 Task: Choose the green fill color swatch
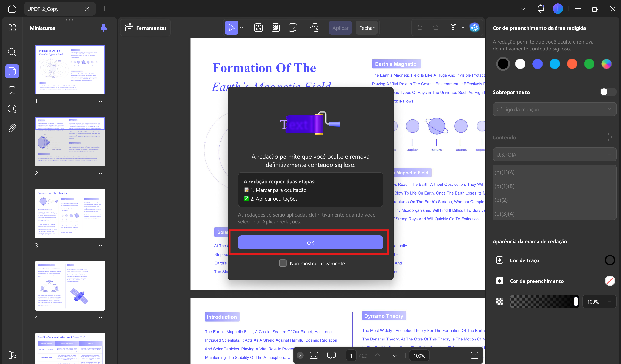click(x=589, y=64)
